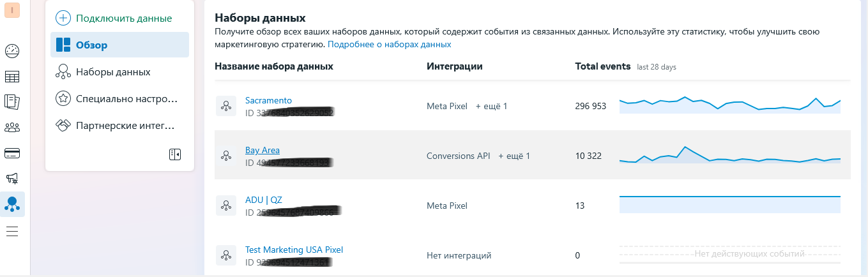Open the billing card icon in left rail
Viewport: 868px width, 277px height.
[12, 153]
